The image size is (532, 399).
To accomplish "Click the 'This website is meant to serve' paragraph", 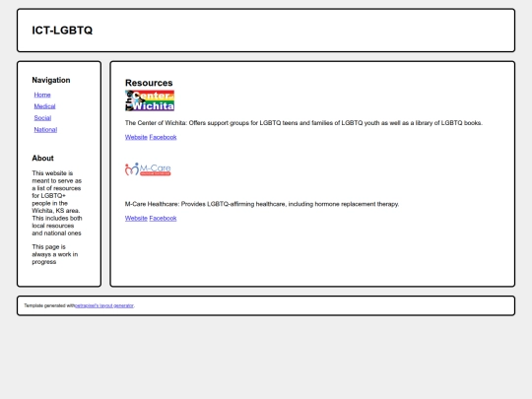I will click(x=57, y=203).
